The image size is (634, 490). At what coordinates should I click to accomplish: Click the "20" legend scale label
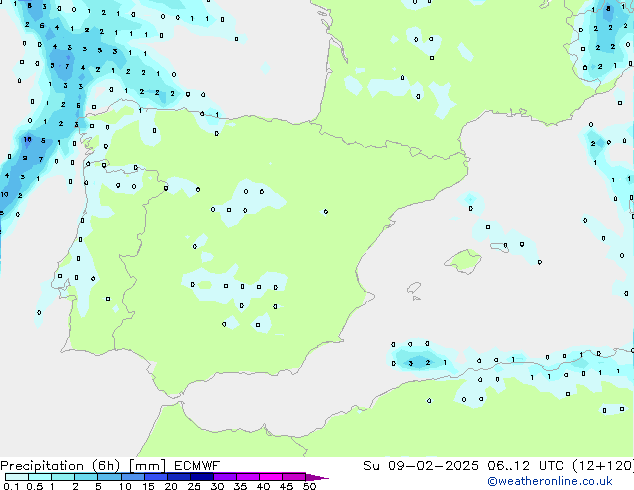click(171, 486)
